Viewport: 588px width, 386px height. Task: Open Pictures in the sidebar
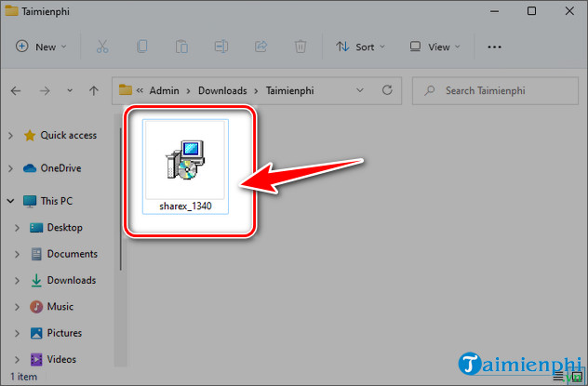click(x=56, y=333)
